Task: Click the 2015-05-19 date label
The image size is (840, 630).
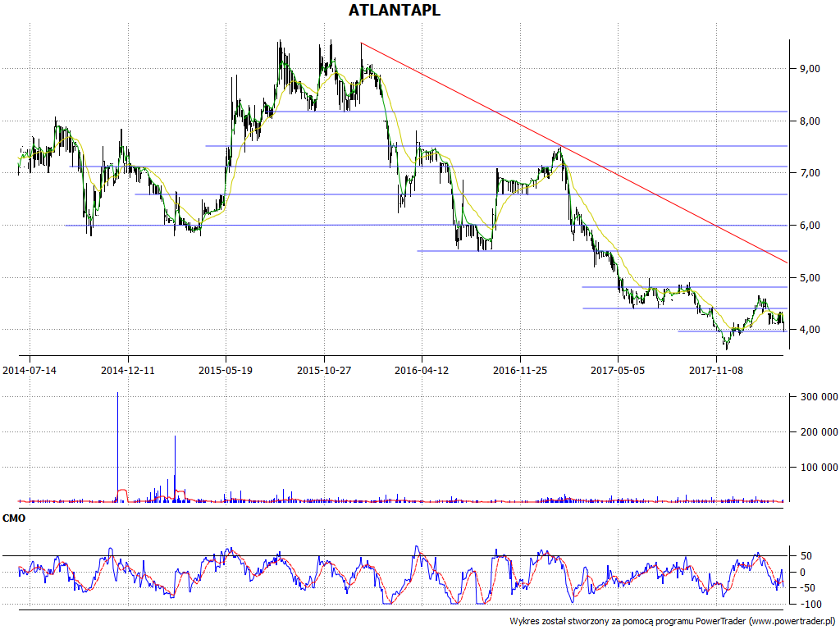Action: tap(226, 370)
